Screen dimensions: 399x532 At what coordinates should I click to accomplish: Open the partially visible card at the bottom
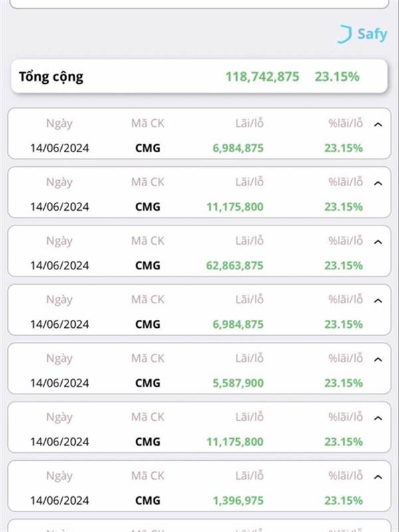click(199, 525)
